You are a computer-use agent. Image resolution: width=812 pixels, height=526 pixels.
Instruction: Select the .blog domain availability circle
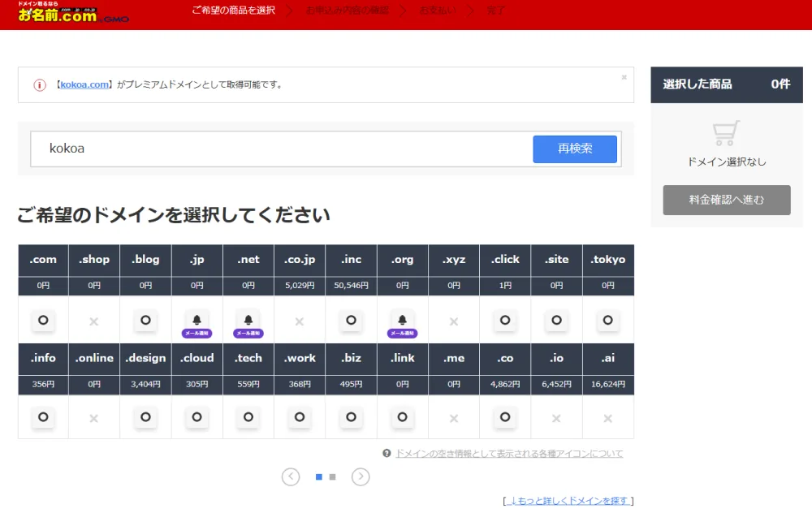coord(145,320)
